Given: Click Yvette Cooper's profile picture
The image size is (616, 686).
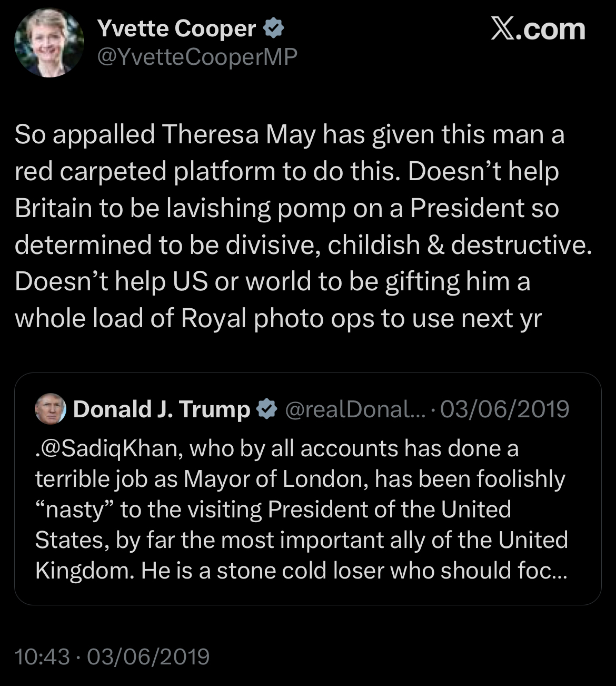Looking at the screenshot, I should coord(49,43).
